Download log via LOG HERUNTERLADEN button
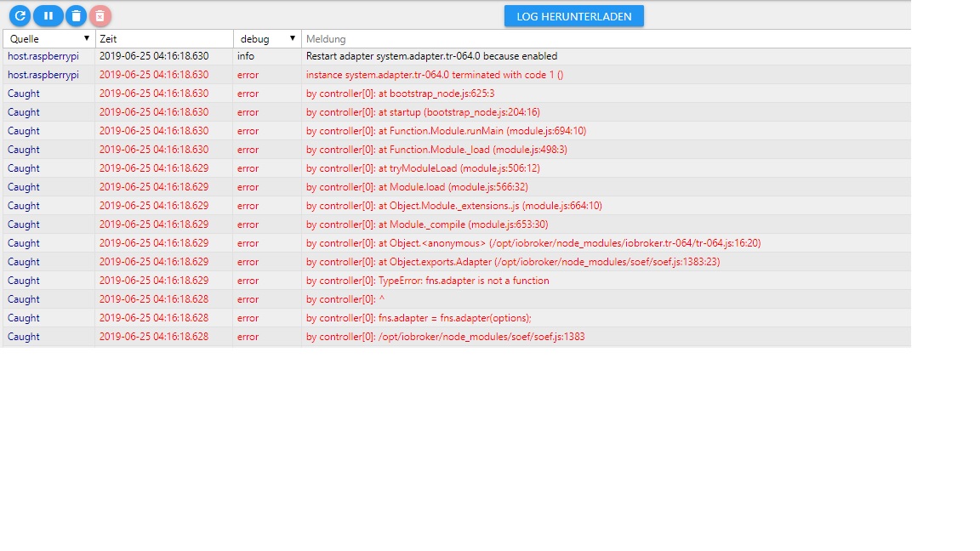 [x=573, y=16]
